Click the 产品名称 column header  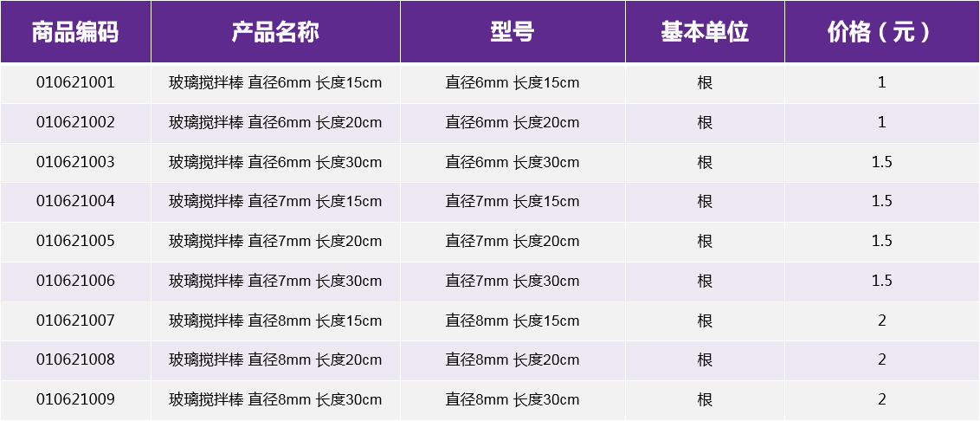click(x=275, y=32)
